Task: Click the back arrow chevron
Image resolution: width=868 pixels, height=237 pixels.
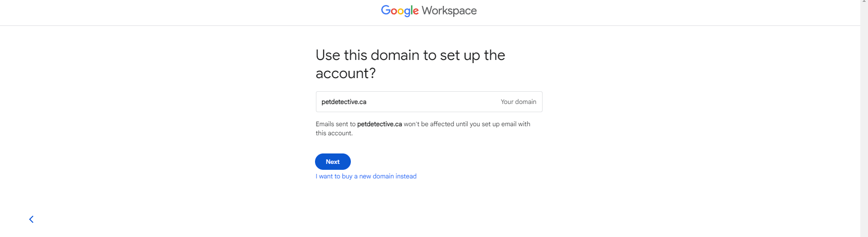Action: (x=31, y=219)
